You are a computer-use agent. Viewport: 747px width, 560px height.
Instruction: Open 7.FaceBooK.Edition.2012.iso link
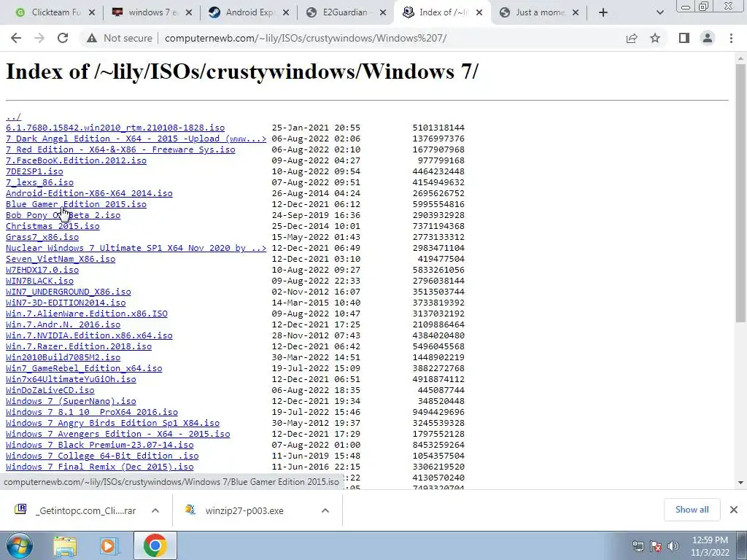76,160
